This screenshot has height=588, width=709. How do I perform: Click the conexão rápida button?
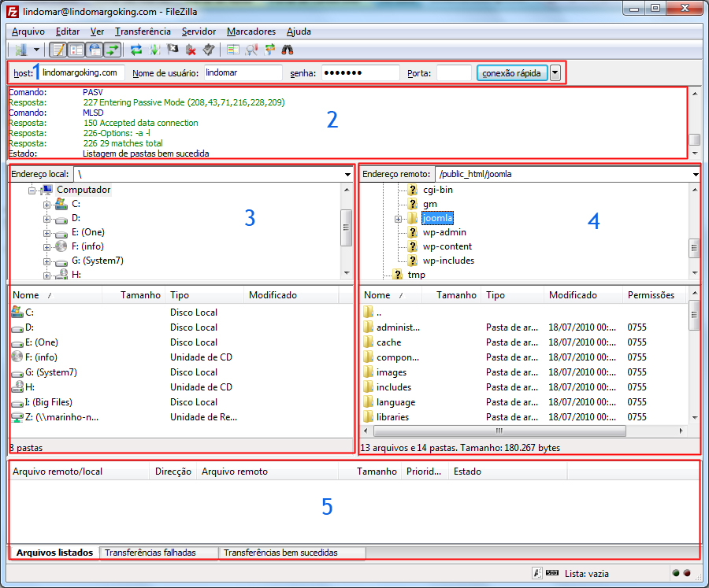pyautogui.click(x=511, y=72)
